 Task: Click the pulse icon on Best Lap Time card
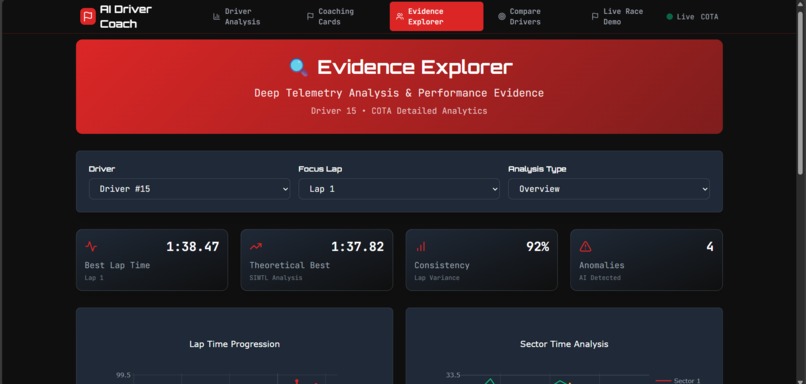[91, 247]
